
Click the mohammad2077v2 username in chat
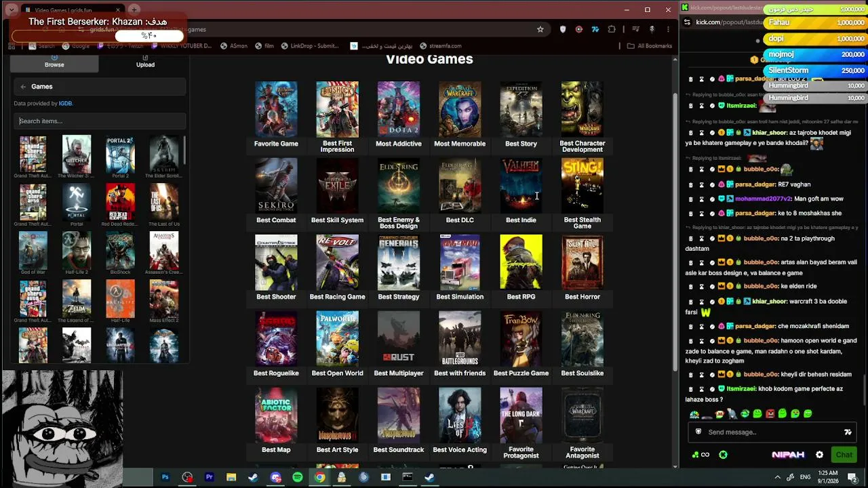coord(764,199)
